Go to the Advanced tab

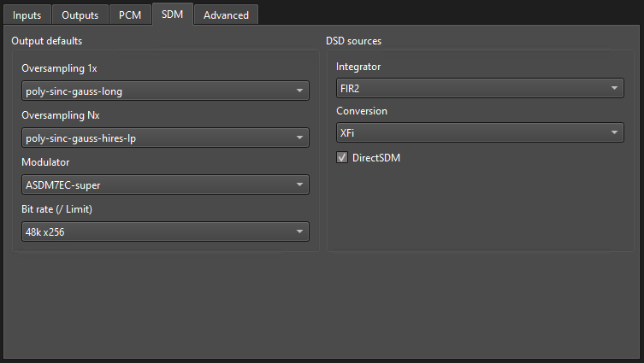click(226, 15)
